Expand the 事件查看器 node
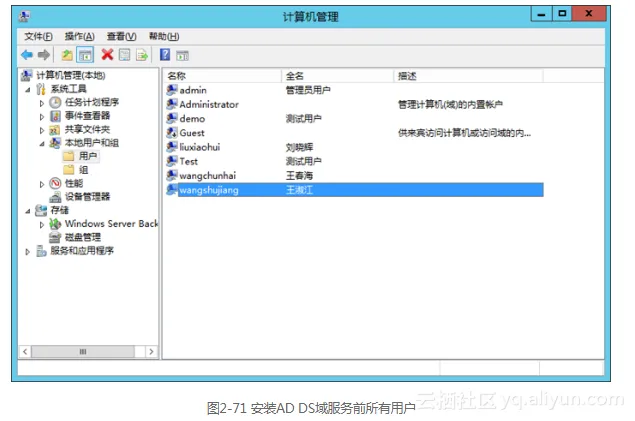Image resolution: width=635 pixels, height=421 pixels. coord(42,117)
